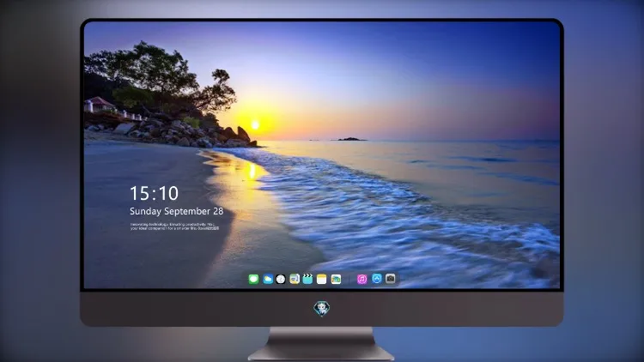This screenshot has height=362, width=644.
Task: Open the Wallet cards app in the dock
Action: (x=336, y=279)
